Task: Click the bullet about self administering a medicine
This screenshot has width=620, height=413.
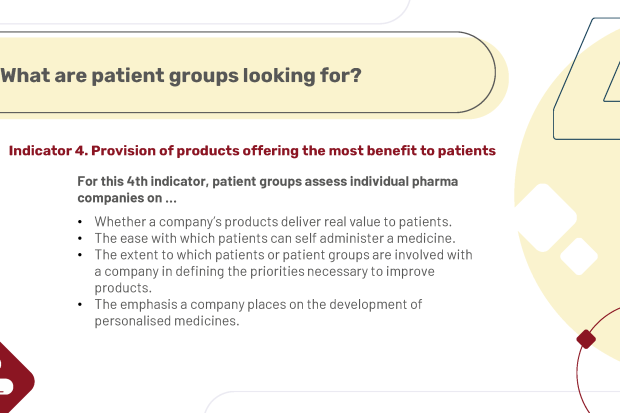Action: [275, 238]
